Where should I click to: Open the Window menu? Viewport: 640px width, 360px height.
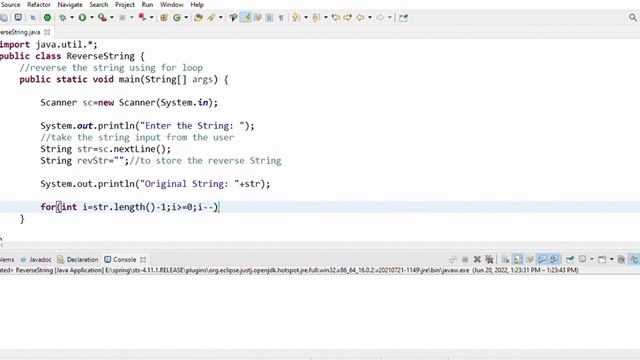[x=171, y=4]
